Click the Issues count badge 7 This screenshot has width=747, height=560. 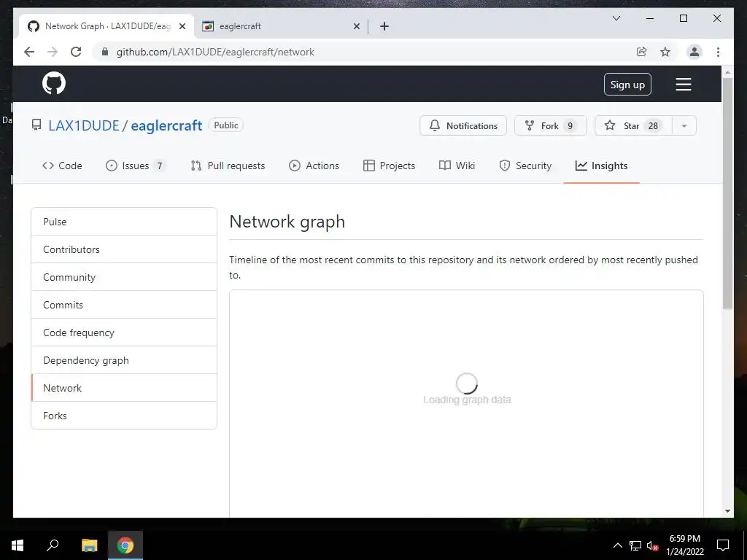(160, 166)
